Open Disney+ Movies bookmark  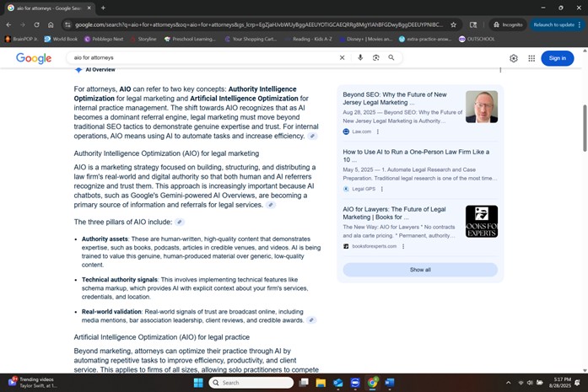click(365, 39)
